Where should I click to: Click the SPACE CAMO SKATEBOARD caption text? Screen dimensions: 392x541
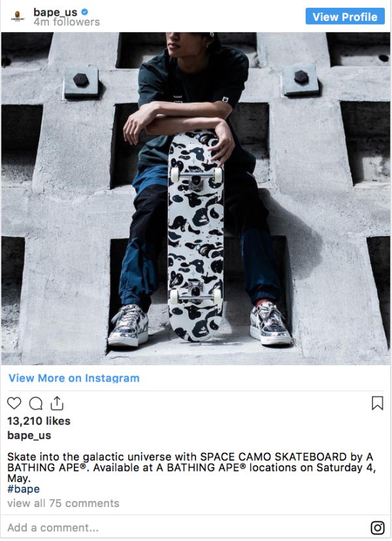273,457
